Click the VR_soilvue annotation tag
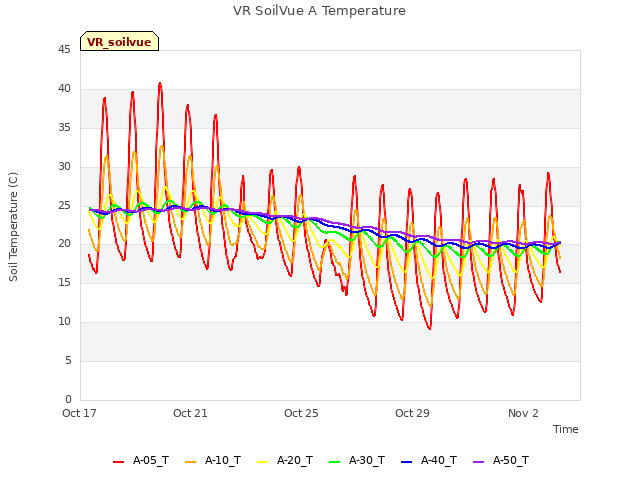 tap(119, 41)
